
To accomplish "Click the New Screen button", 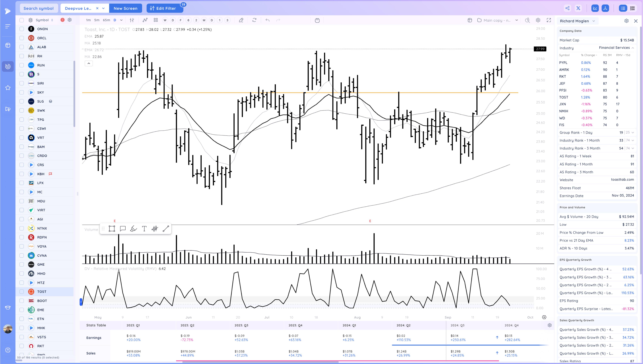I will click(126, 8).
